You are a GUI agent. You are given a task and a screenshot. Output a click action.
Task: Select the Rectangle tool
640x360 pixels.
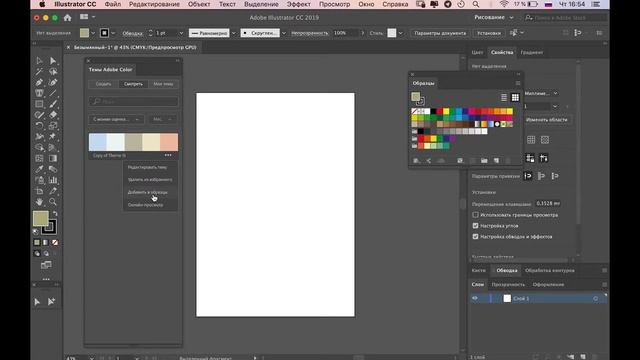(x=39, y=104)
